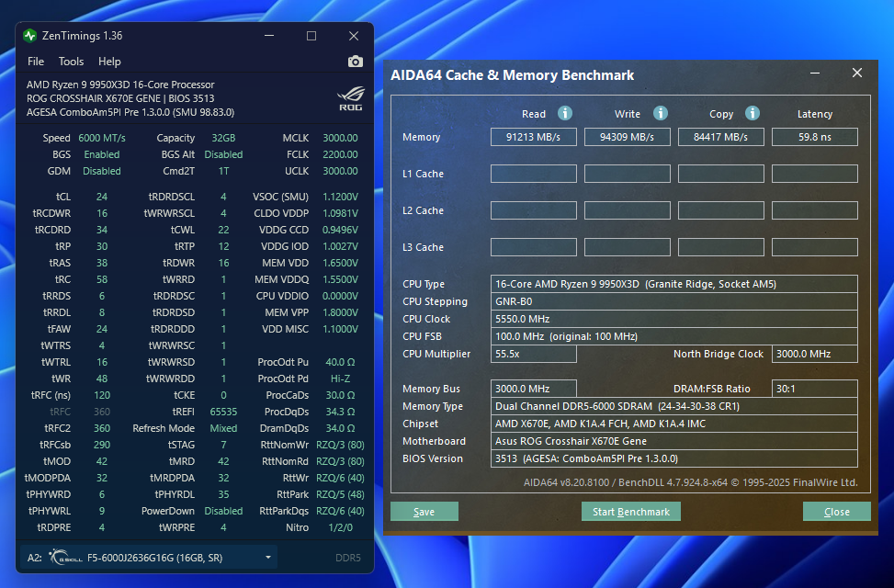Open the File menu

click(36, 62)
